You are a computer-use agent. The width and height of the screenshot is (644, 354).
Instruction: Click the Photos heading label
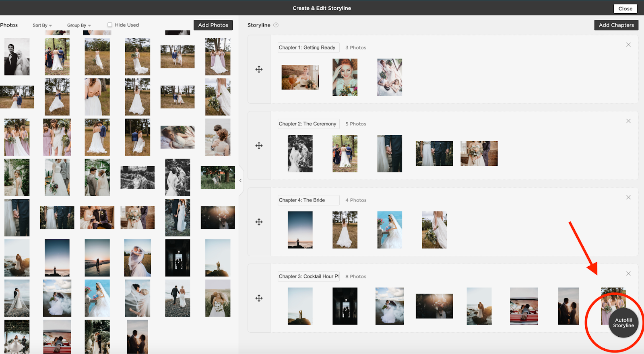click(9, 25)
